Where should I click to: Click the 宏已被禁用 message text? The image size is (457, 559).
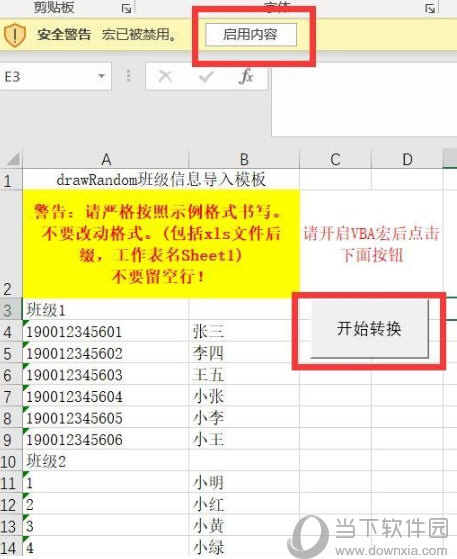139,35
